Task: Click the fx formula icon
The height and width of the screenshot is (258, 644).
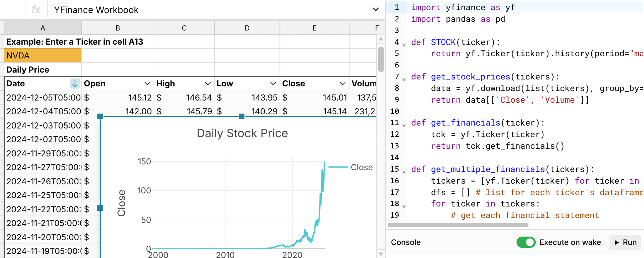Action: (36, 10)
